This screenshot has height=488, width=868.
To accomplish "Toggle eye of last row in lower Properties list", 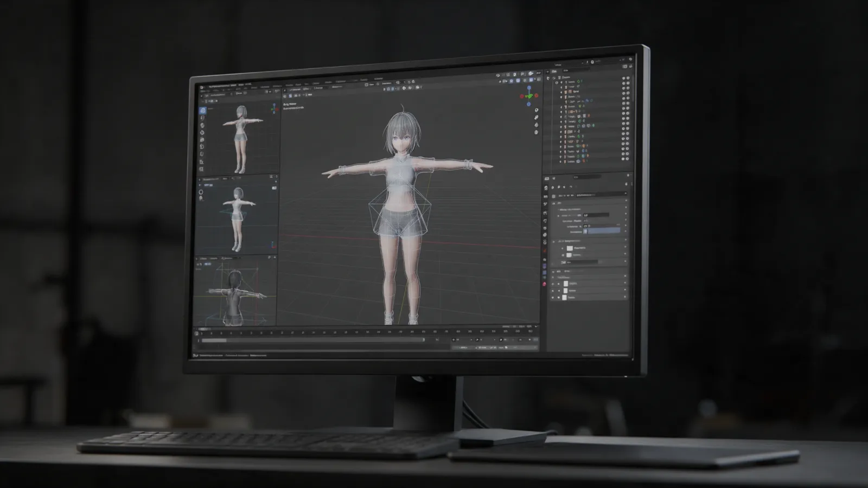I will tap(552, 298).
